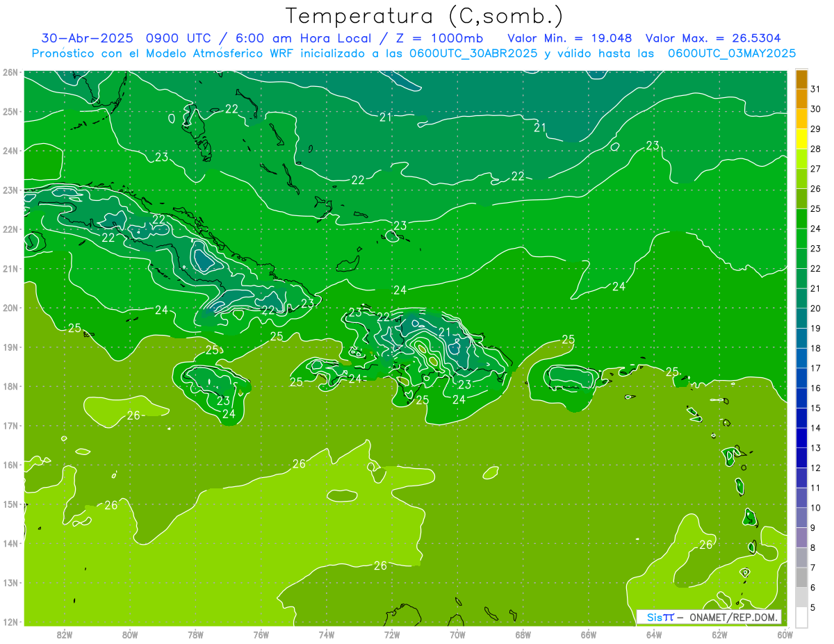This screenshot has width=834, height=644.
Task: Click the yellow swatch between 28 and 29
Action: 801,139
